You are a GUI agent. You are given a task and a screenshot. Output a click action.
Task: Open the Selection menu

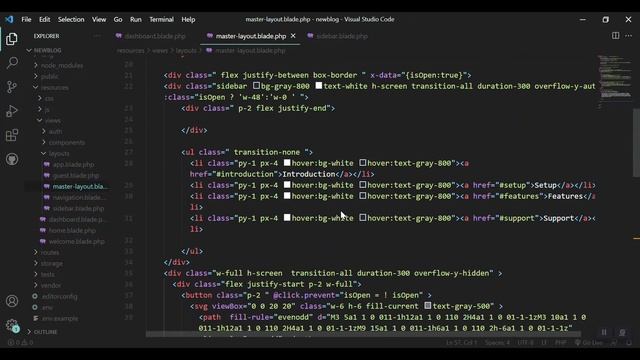point(71,19)
